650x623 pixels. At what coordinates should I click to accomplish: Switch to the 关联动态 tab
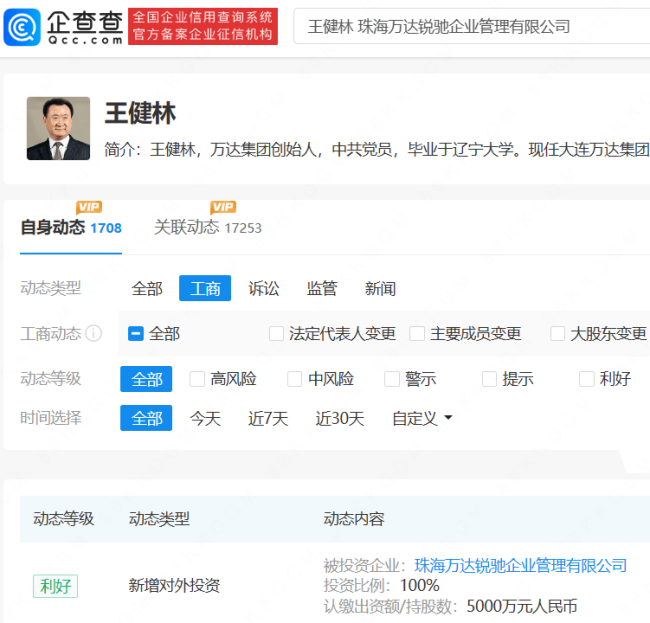pos(187,227)
